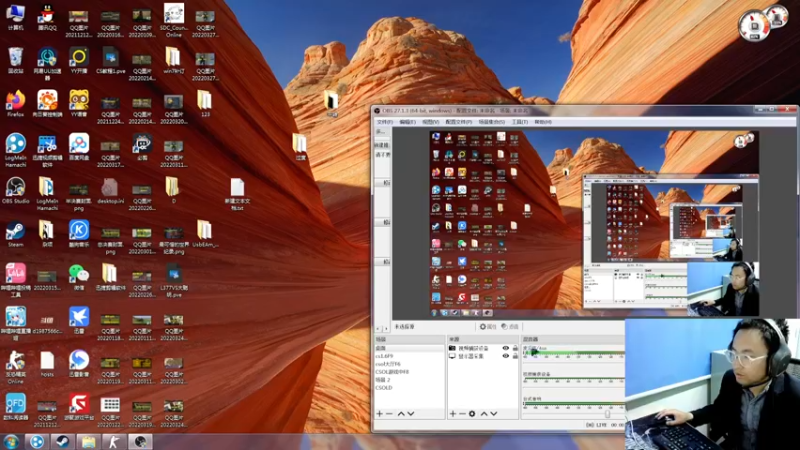Open the 回收站 recycle bin icon
Screen dimensions: 800x450
(x=15, y=60)
